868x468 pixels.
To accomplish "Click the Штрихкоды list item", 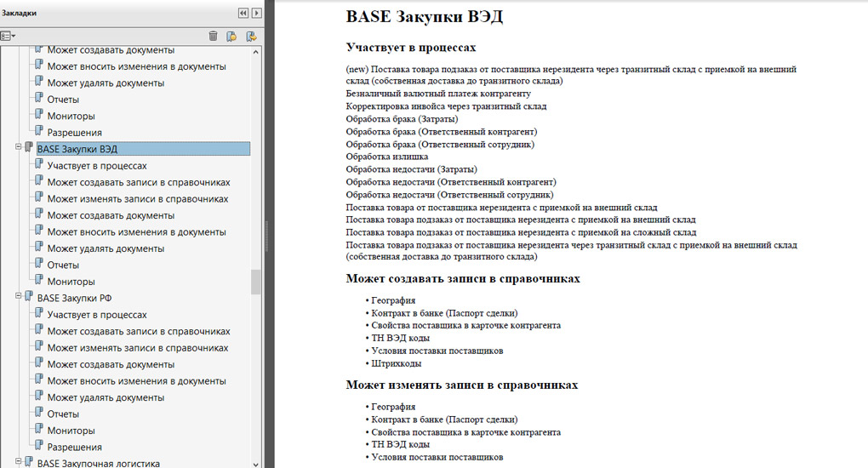I will pos(397,364).
